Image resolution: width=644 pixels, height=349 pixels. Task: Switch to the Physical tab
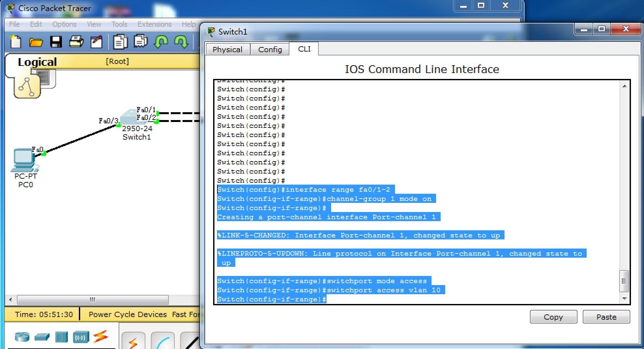[227, 50]
